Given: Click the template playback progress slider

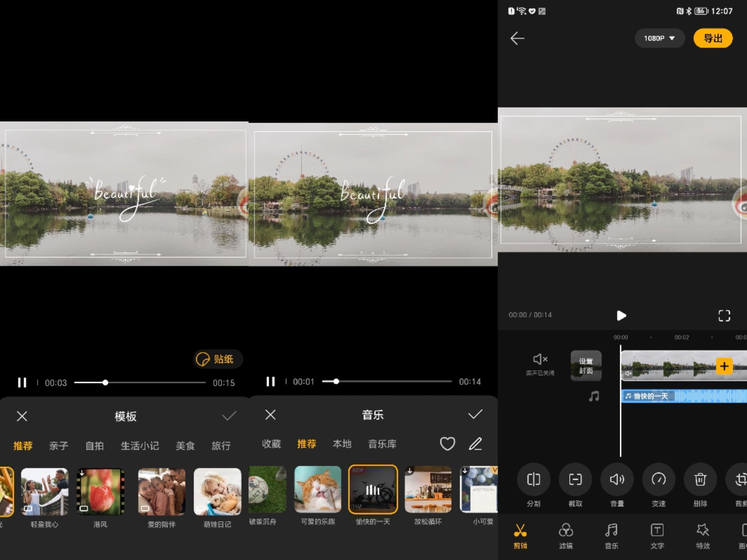Looking at the screenshot, I should 140,383.
